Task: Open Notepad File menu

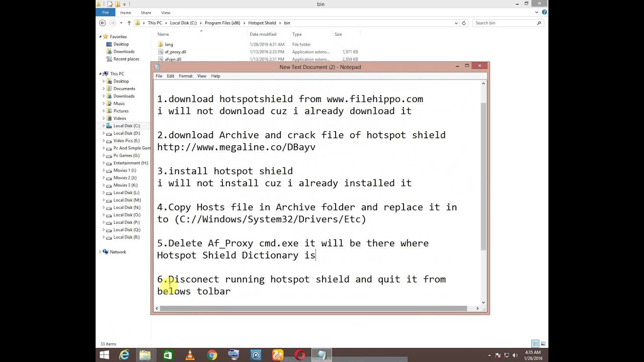Action: [158, 76]
